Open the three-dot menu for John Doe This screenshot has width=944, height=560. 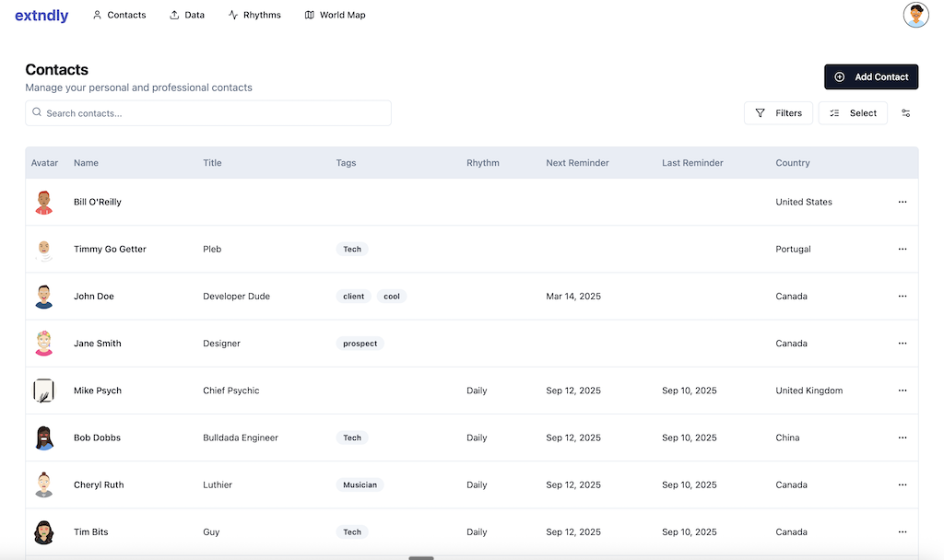click(x=902, y=297)
